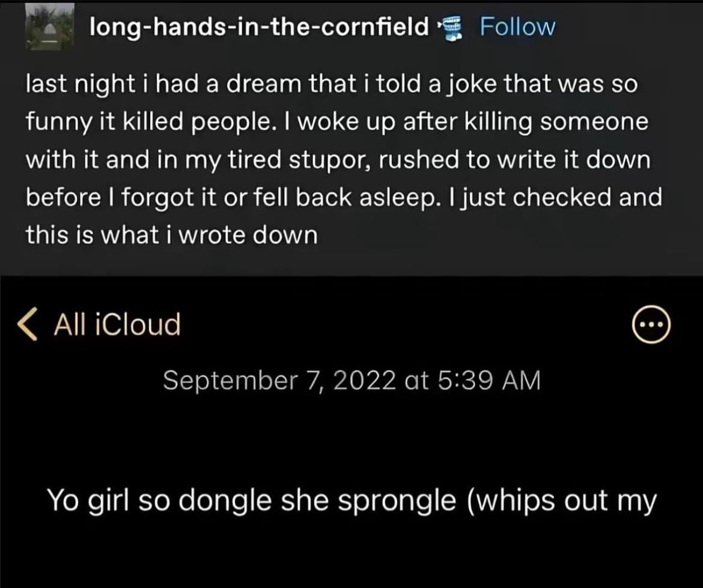Select the word "sprongle" in the note

(x=395, y=500)
